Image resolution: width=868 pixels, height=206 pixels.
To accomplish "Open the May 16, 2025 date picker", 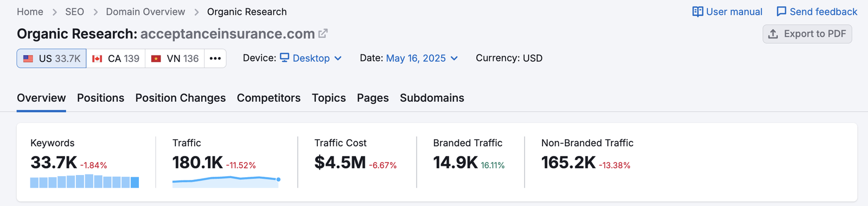I will coord(422,58).
